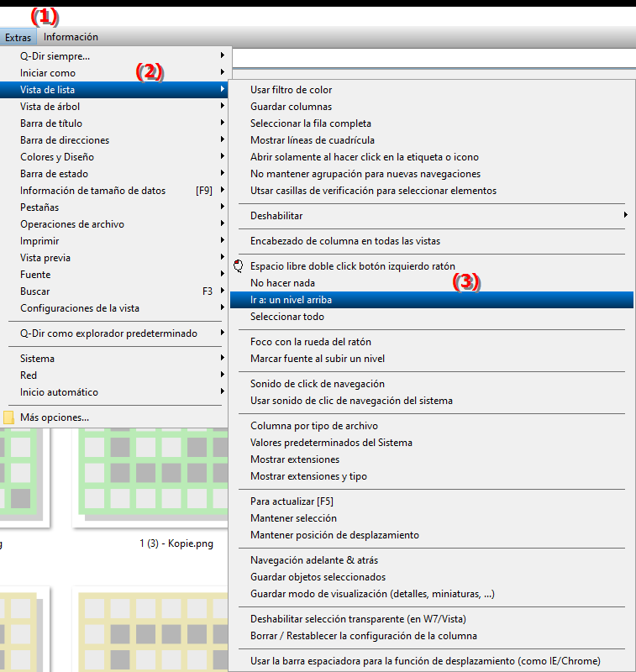Toggle Abrir solamente al hacer click en etiqueta
Image resolution: width=636 pixels, height=672 pixels.
click(x=432, y=157)
